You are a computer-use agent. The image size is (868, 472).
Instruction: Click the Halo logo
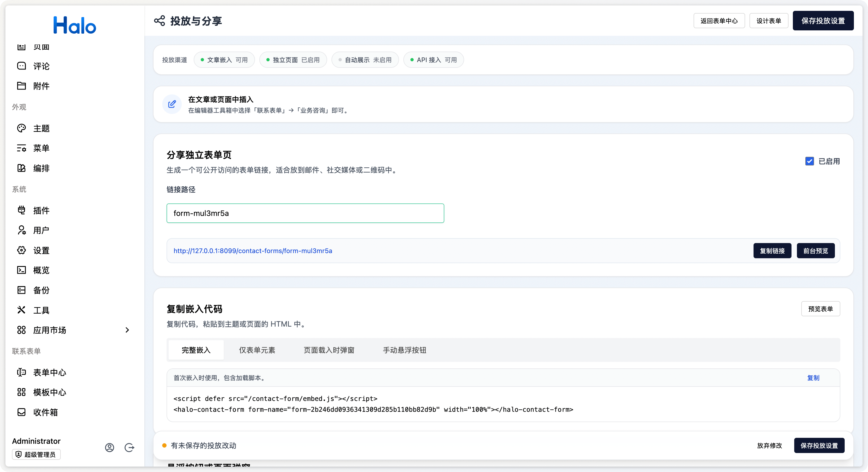[75, 25]
